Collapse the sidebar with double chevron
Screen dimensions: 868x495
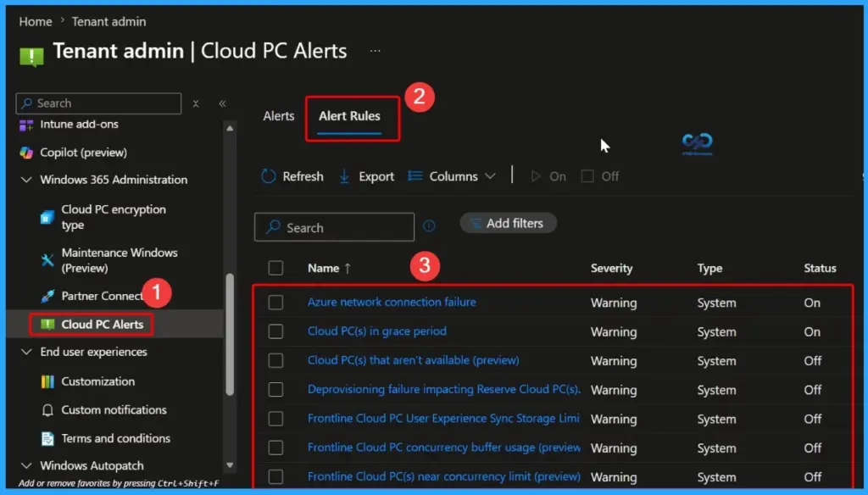click(x=223, y=103)
